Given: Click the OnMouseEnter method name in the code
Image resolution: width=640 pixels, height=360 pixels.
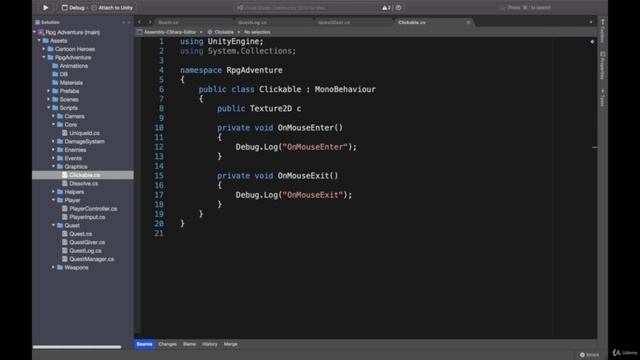Looking at the screenshot, I should [305, 128].
